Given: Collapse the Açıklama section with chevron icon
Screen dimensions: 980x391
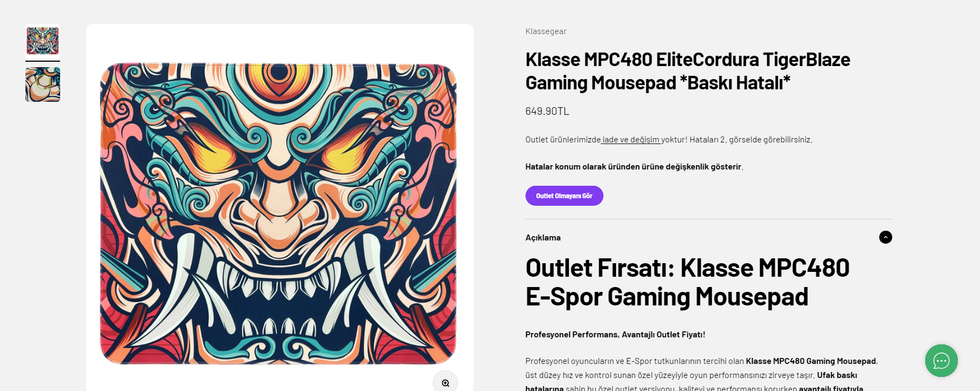Looking at the screenshot, I should [x=885, y=237].
